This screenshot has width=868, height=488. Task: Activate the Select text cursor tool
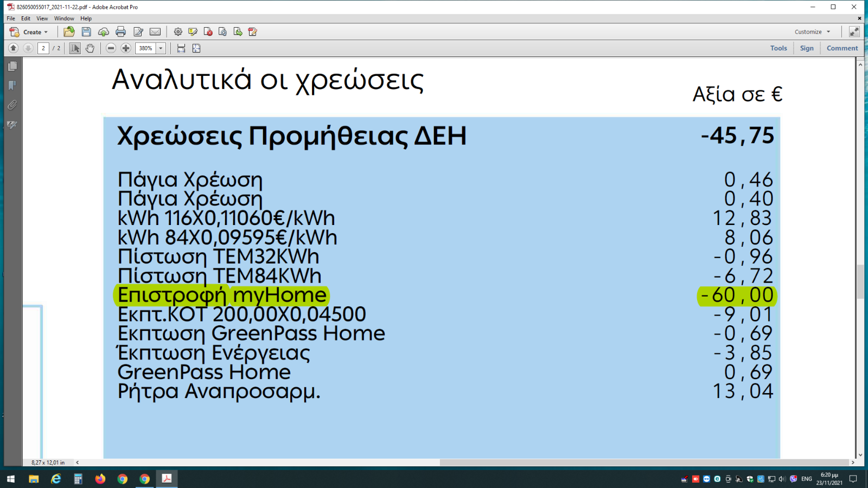(75, 48)
